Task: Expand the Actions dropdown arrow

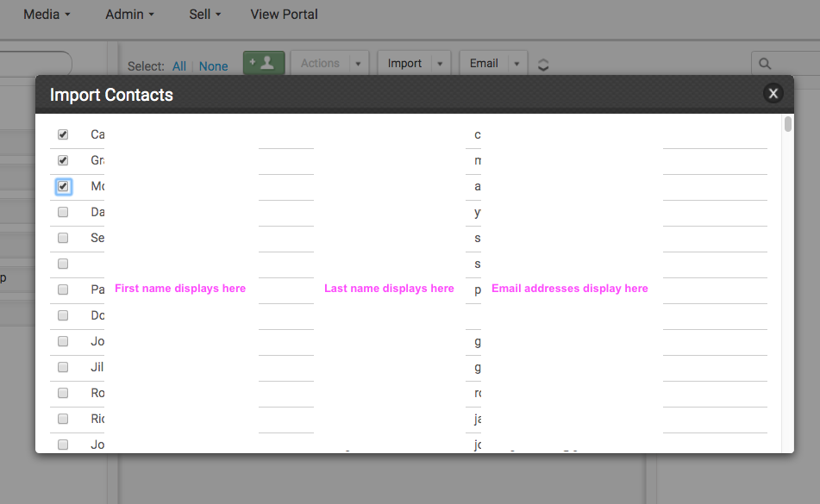Action: point(358,64)
